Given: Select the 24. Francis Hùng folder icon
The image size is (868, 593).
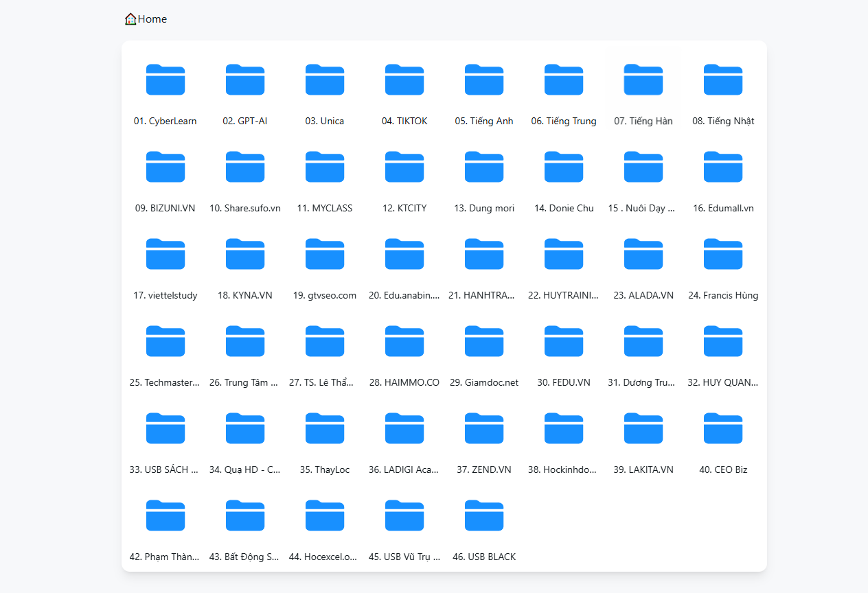Looking at the screenshot, I should [x=723, y=254].
